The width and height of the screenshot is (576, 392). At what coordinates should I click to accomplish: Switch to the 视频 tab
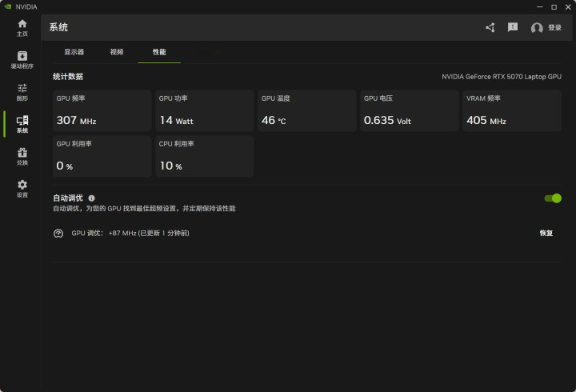pos(117,52)
